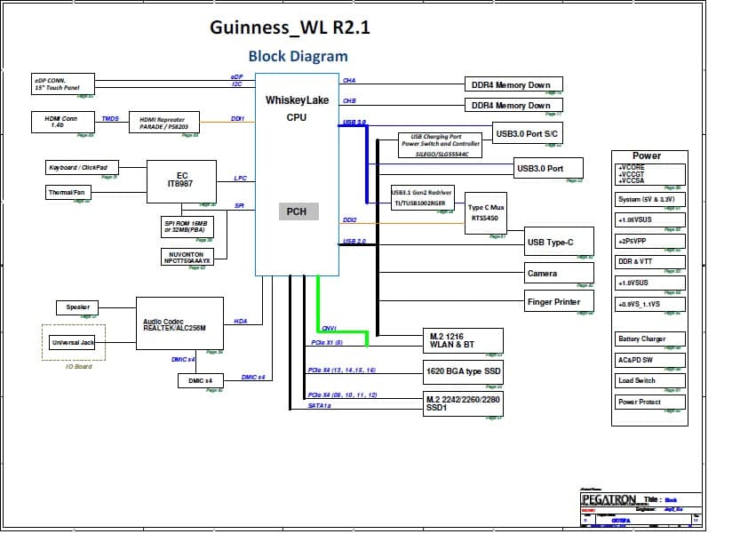The width and height of the screenshot is (756, 534).
Task: Click the DDR & VTT power box
Action: [650, 261]
